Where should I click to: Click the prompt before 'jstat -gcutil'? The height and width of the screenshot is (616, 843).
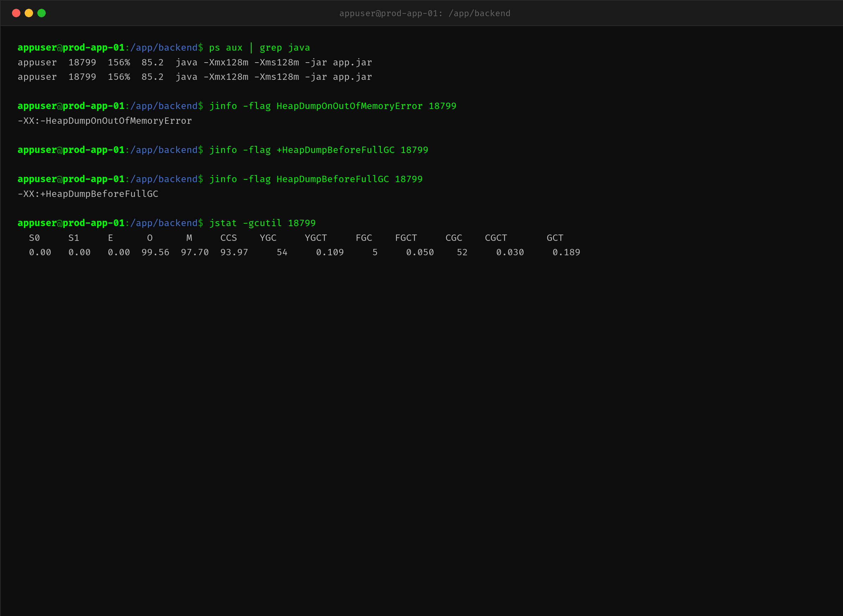(110, 223)
